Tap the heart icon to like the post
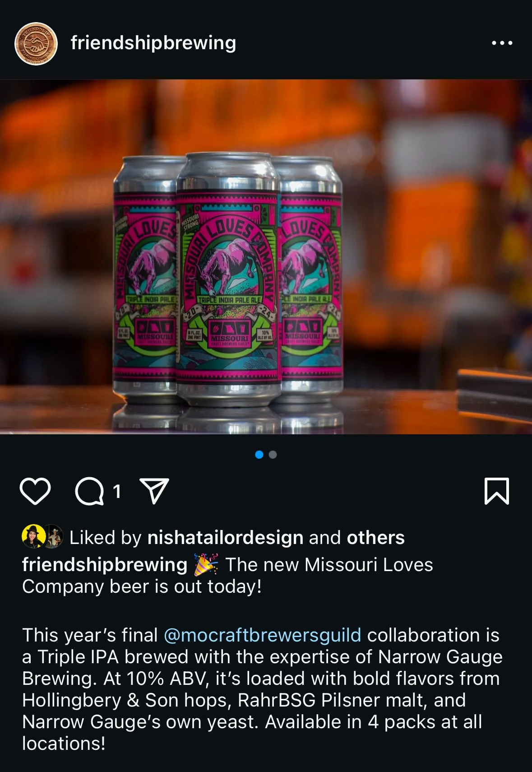 (35, 491)
